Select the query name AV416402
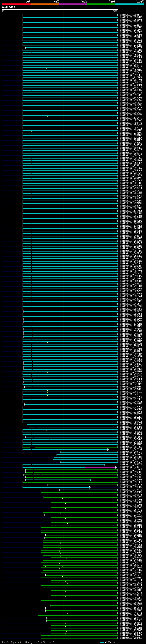The height and width of the screenshot is (644, 146). pos(8,8)
